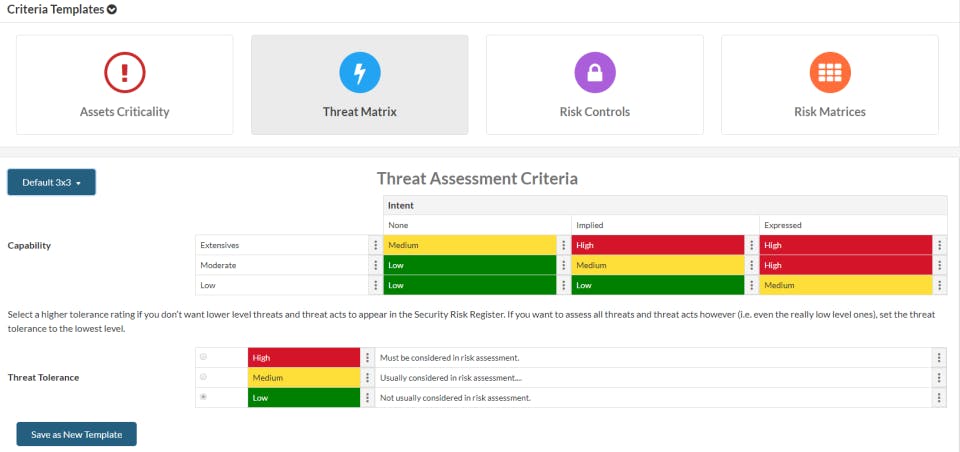Click the None intent column header

click(x=477, y=225)
